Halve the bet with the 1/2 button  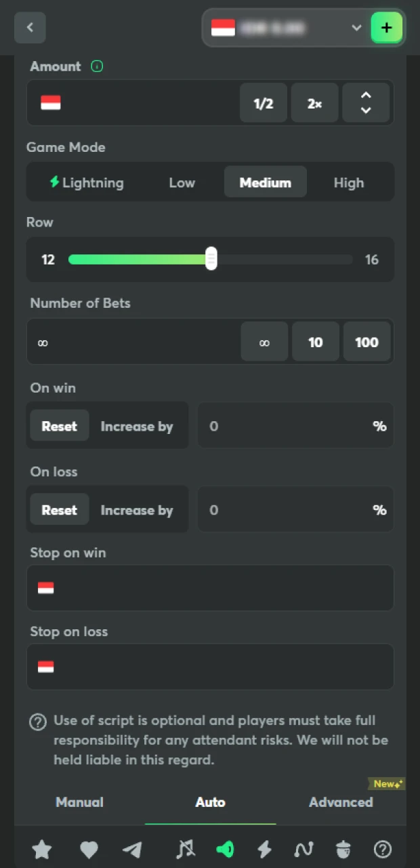pyautogui.click(x=264, y=103)
